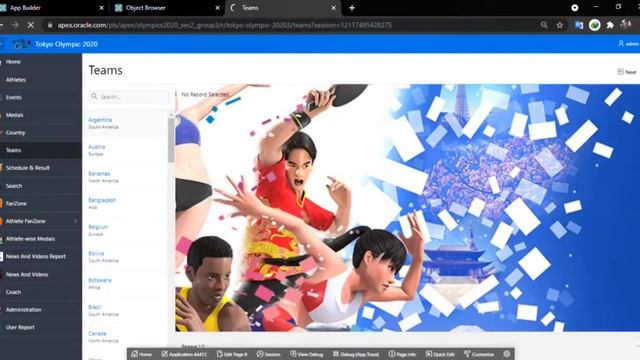Click View Debug in developer toolbar
640x360 pixels.
(307, 354)
